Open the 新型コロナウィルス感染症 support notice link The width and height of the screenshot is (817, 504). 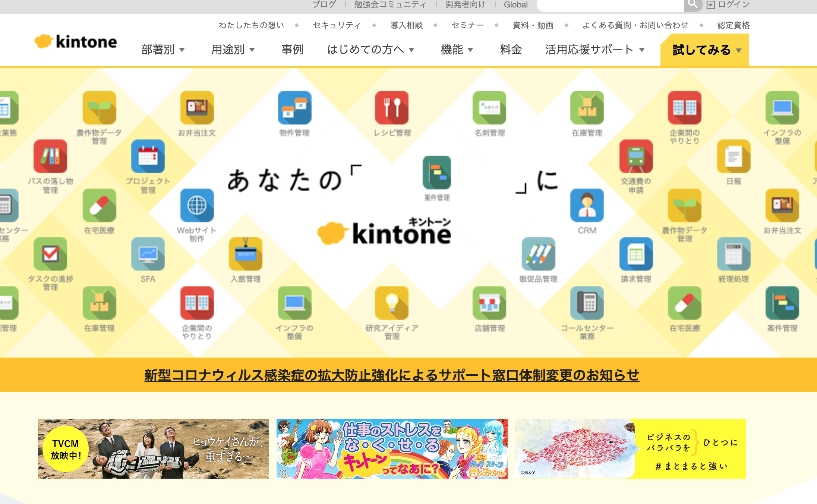coord(392,375)
